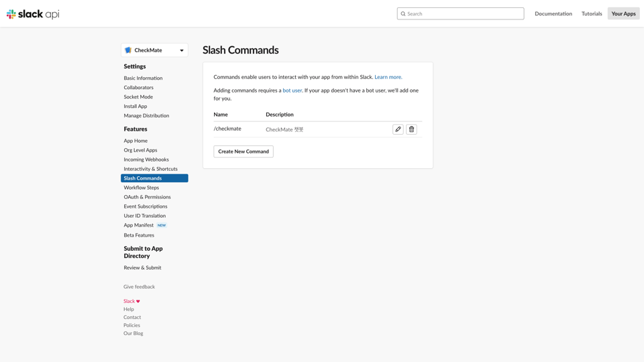Delete the /checkmate command with trash icon

tap(411, 129)
